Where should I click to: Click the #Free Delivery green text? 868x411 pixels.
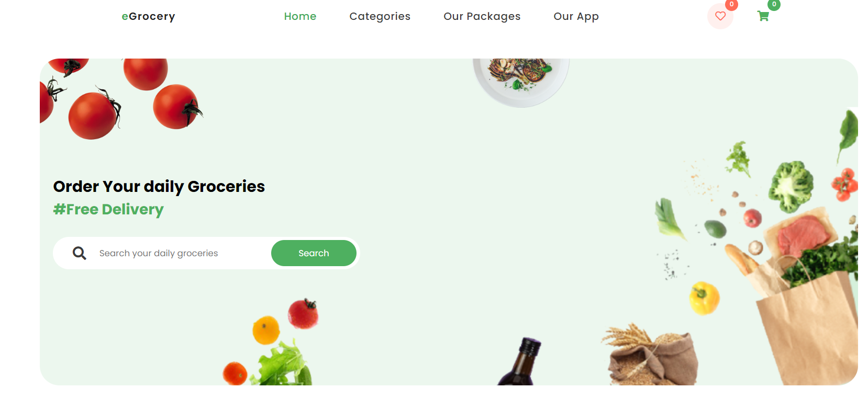coord(108,209)
